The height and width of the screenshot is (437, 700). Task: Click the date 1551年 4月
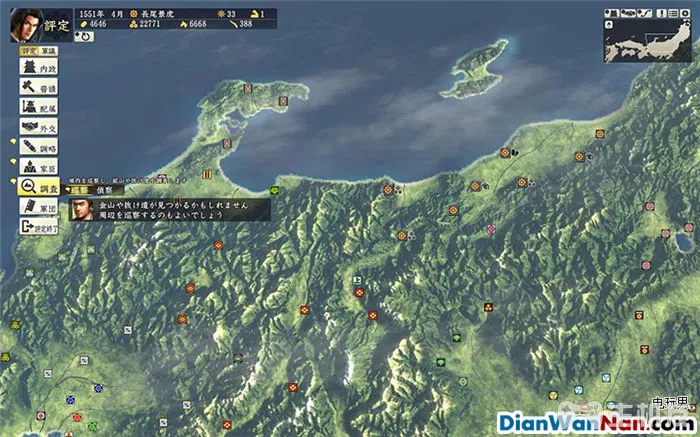(x=101, y=14)
